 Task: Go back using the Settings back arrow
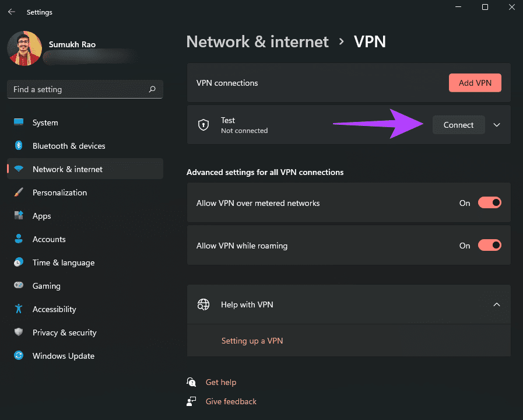(12, 12)
